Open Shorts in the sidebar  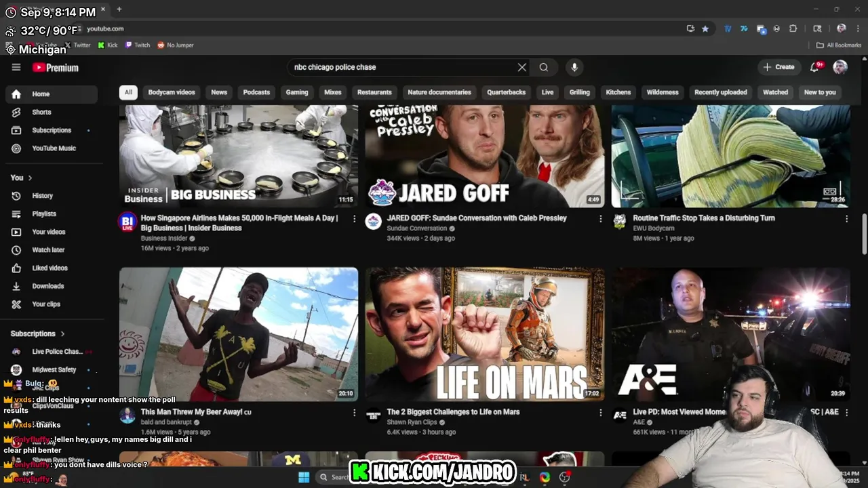pyautogui.click(x=52, y=112)
